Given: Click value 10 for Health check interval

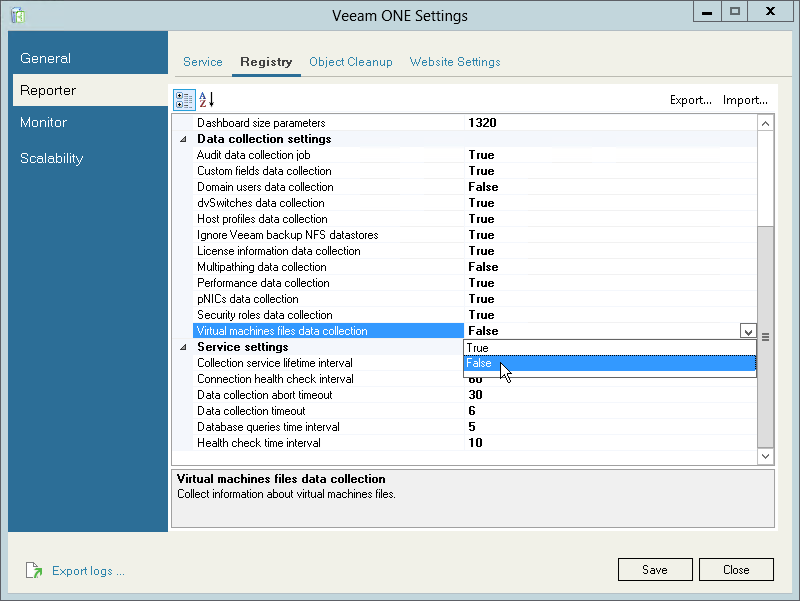Looking at the screenshot, I should (476, 443).
